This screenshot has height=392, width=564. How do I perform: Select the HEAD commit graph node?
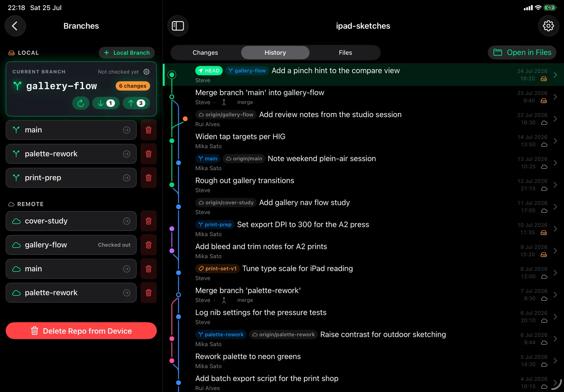point(172,75)
